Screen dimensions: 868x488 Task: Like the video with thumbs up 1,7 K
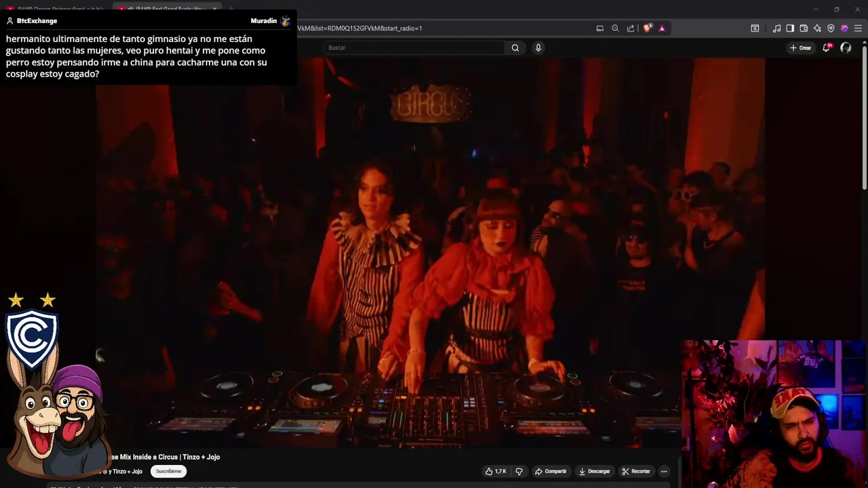point(496,471)
